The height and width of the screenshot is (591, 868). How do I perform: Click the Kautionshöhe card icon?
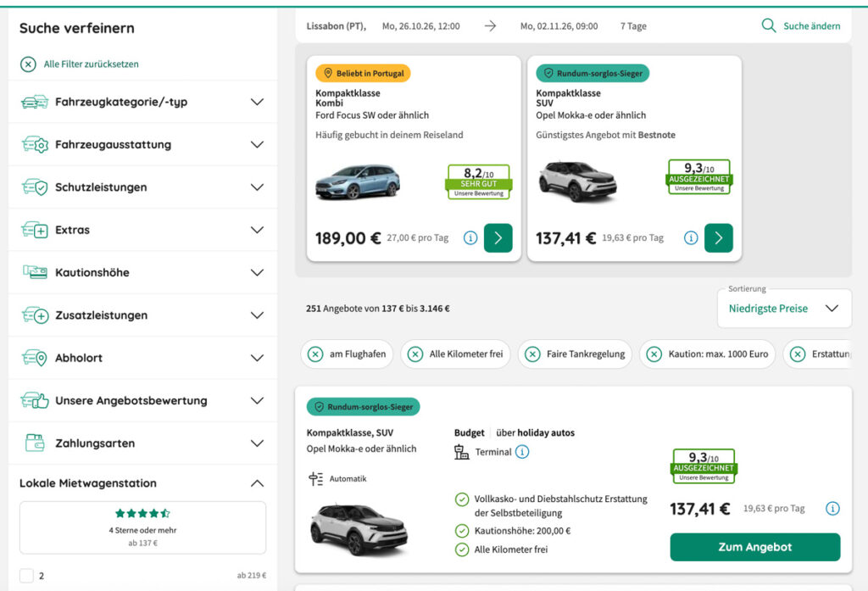34,272
